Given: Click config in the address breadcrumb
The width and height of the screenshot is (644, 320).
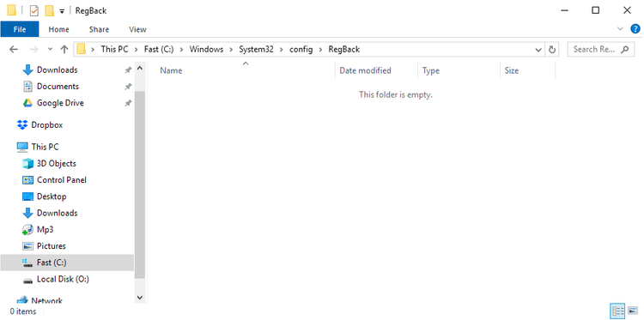Looking at the screenshot, I should (301, 49).
